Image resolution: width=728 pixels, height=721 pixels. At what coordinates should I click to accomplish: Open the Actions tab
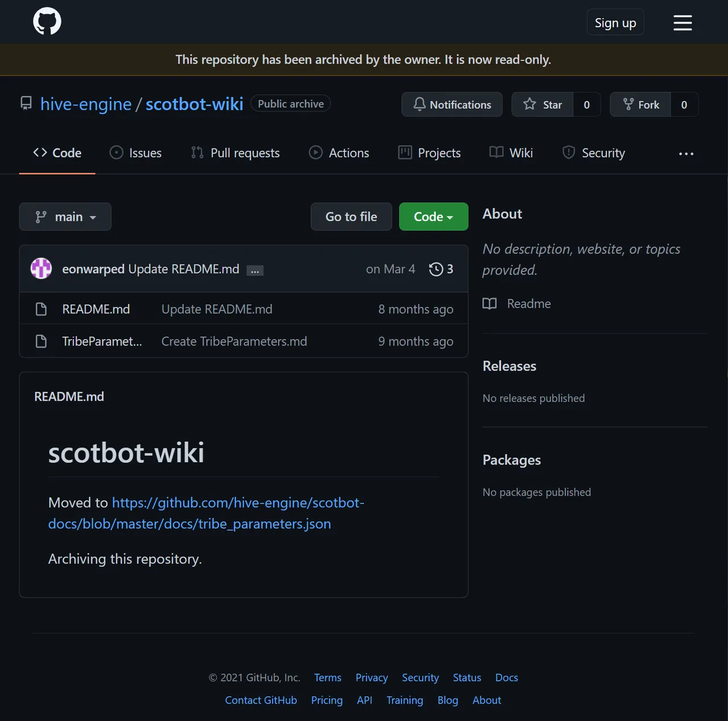click(x=339, y=153)
